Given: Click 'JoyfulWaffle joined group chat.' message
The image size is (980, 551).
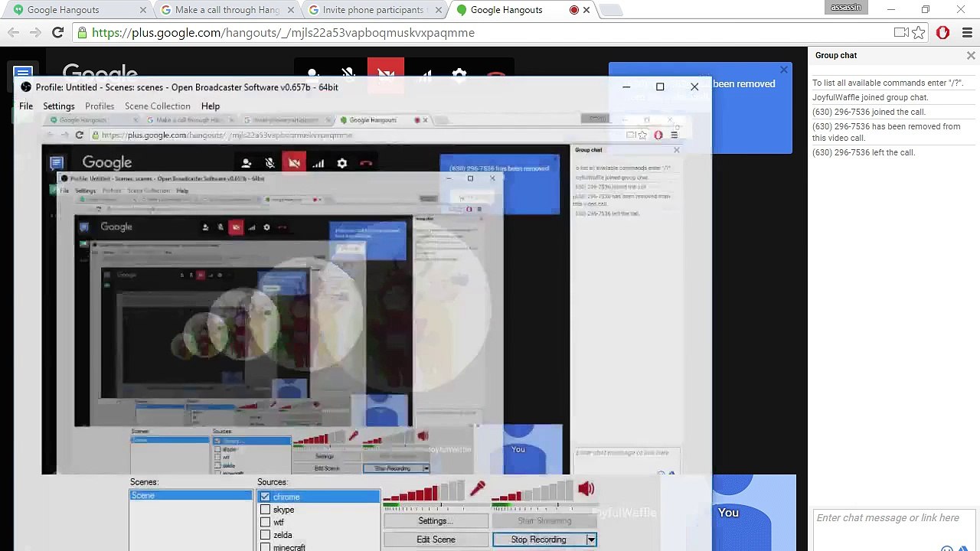Looking at the screenshot, I should click(x=871, y=97).
